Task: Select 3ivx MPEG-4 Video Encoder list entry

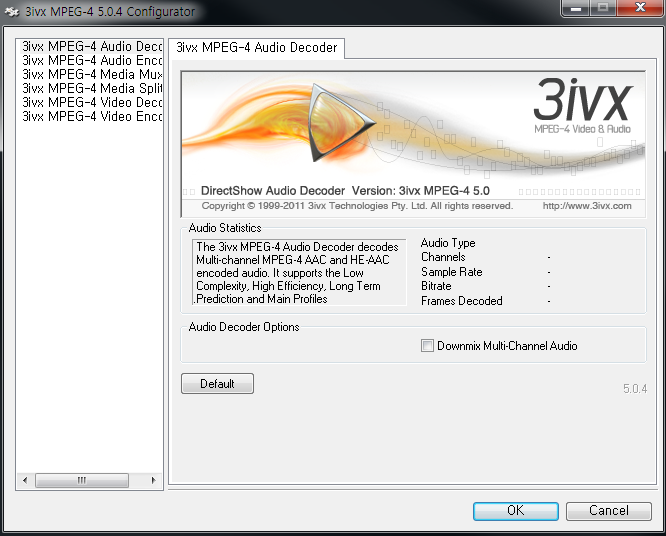Action: [x=92, y=116]
